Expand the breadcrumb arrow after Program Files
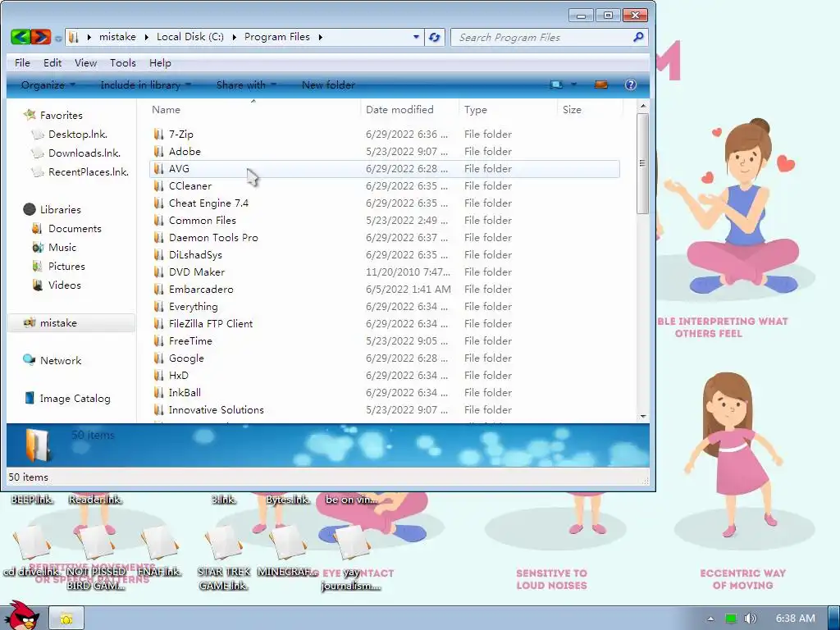This screenshot has height=630, width=840. tap(321, 37)
